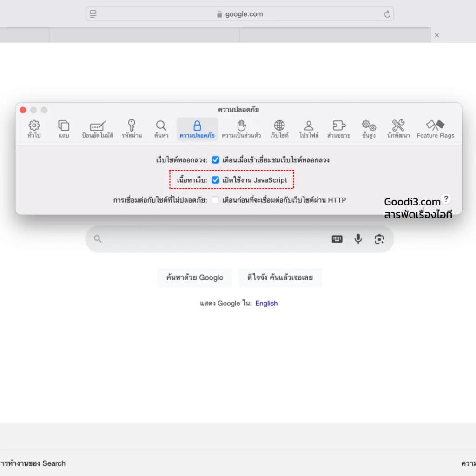This screenshot has height=476, width=476.
Task: Open the Profiles (โปรไฟล์) pane
Action: click(309, 129)
